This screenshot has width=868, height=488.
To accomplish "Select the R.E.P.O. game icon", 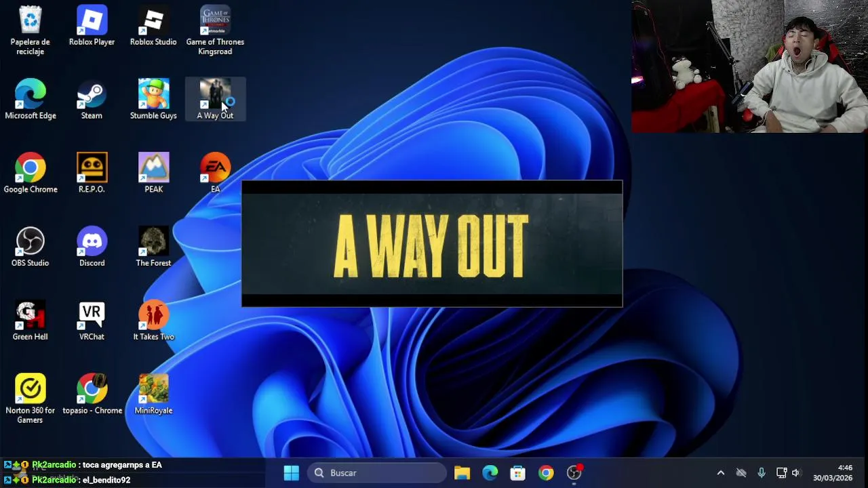I will 92,174.
